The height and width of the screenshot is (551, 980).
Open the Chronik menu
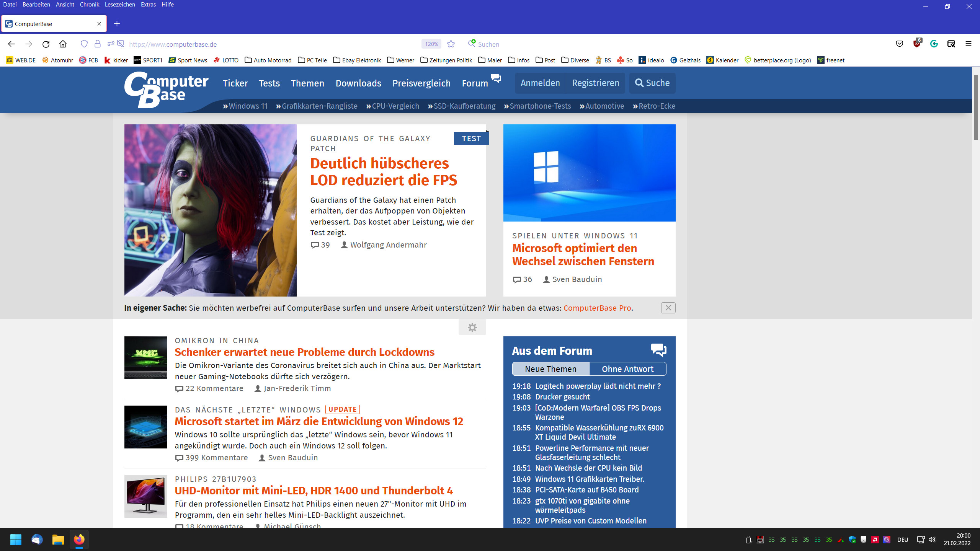89,5
